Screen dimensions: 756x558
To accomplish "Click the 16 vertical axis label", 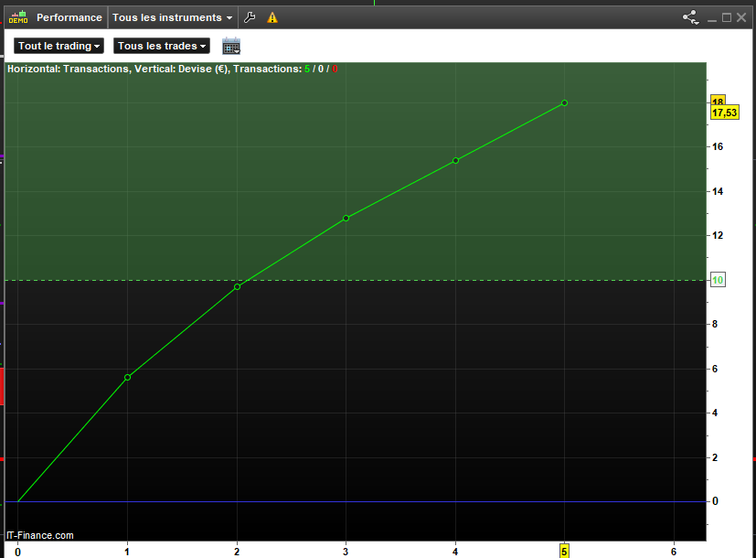I will (x=718, y=146).
